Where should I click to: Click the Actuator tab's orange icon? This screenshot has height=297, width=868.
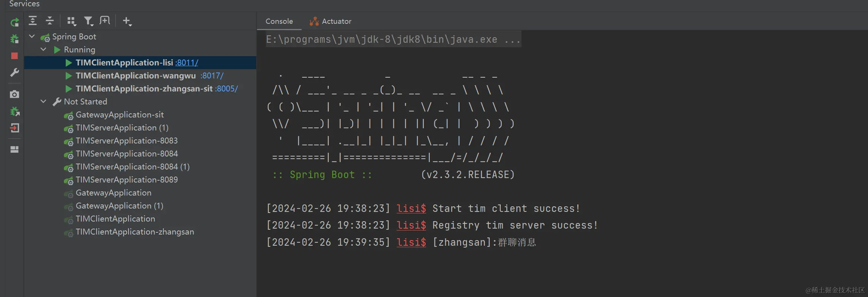(314, 22)
